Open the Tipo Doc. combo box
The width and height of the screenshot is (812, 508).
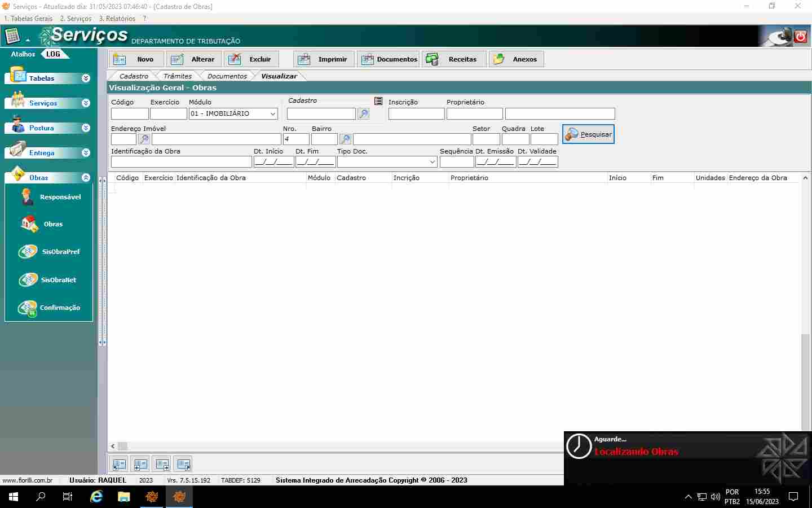pos(433,162)
